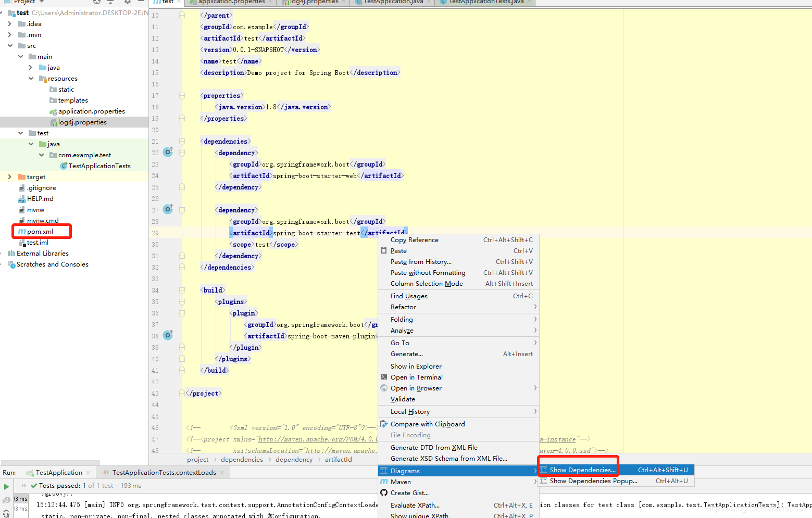Choose Validate in context menu
This screenshot has width=812, height=518.
tap(458, 399)
